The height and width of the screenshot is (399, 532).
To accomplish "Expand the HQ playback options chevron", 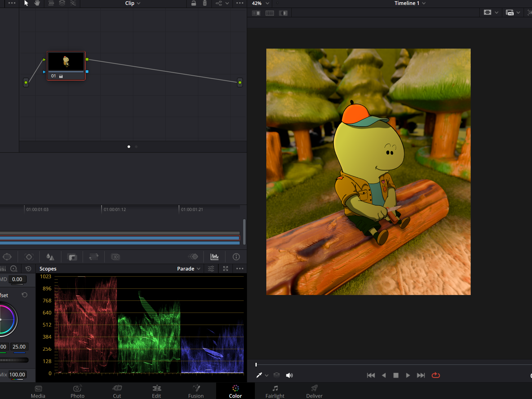I will [x=518, y=12].
